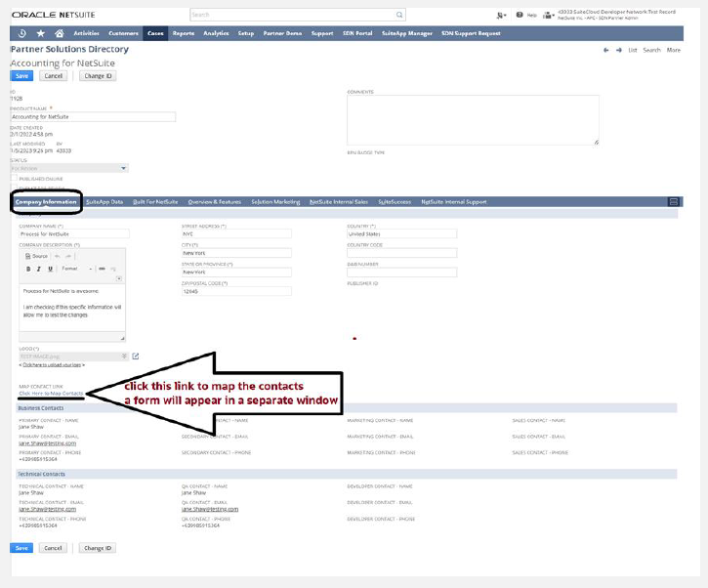This screenshot has width=708, height=588.
Task: Click the Company Name field
Action: pos(74,234)
